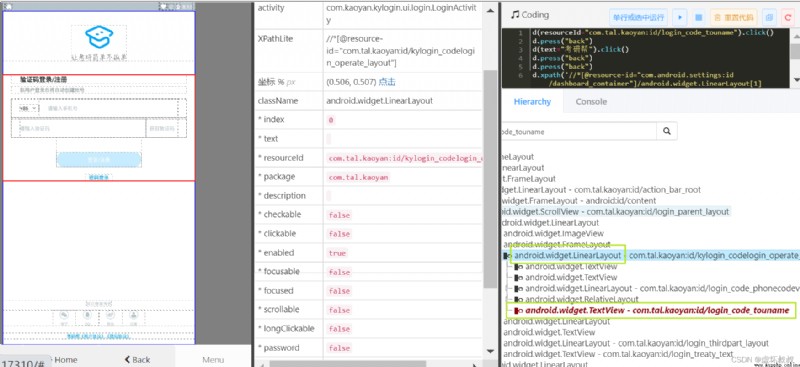This screenshot has width=800, height=367.
Task: Click the hierarchy search input field
Action: (x=579, y=131)
